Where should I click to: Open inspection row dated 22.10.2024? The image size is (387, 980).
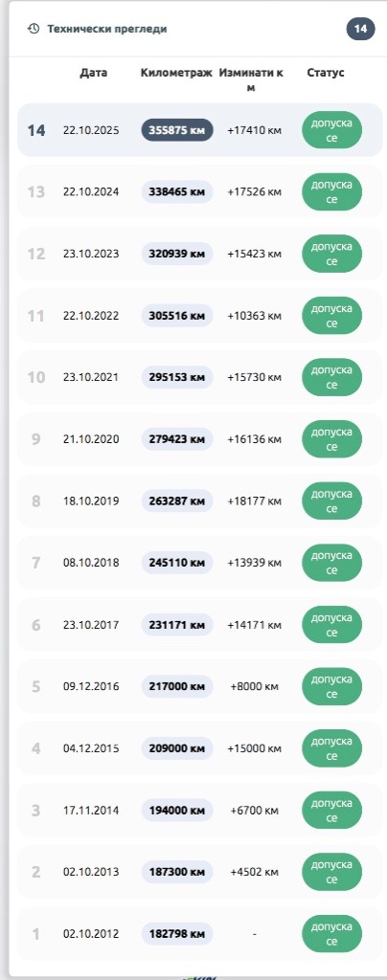[x=199, y=191]
